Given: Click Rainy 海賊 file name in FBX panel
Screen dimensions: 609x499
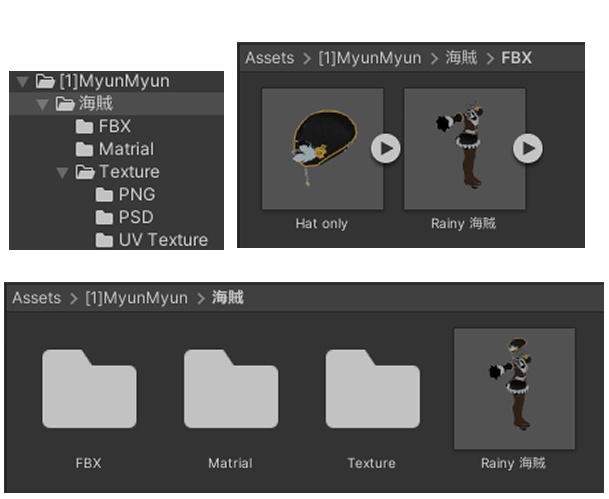Looking at the screenshot, I should pyautogui.click(x=463, y=224).
